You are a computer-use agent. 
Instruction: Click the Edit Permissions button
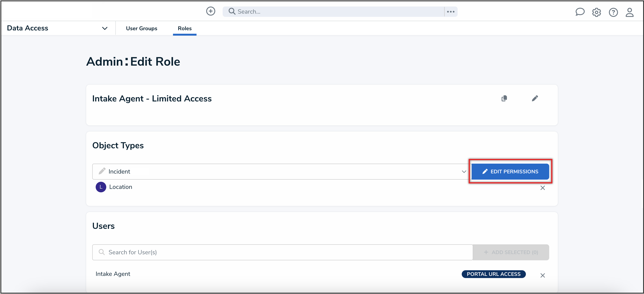point(511,171)
